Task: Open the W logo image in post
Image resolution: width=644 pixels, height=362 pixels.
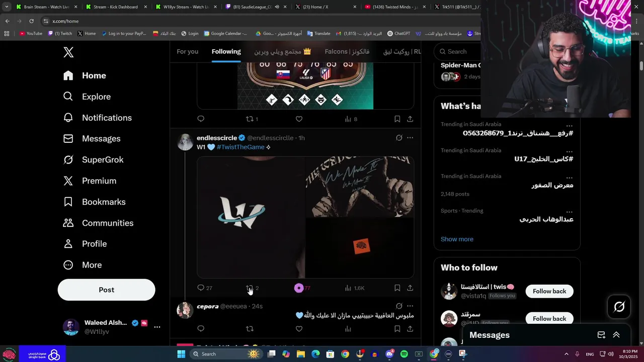Action: (251, 217)
